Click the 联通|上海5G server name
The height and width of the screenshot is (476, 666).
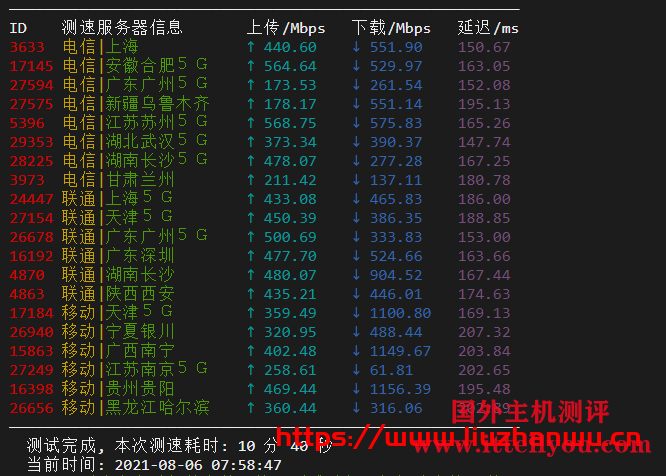(x=117, y=198)
